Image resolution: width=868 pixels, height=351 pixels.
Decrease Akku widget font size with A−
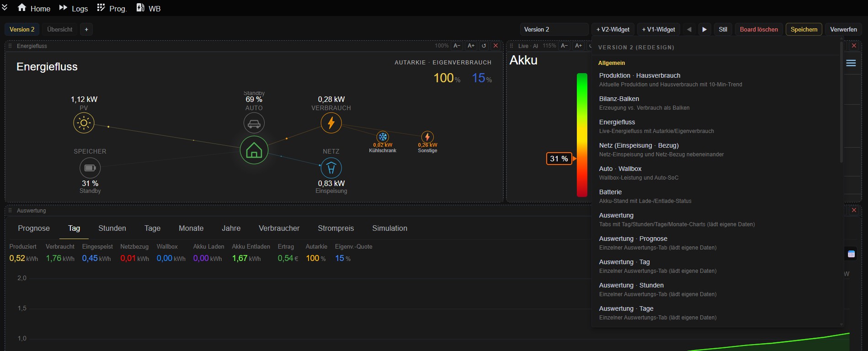(564, 46)
